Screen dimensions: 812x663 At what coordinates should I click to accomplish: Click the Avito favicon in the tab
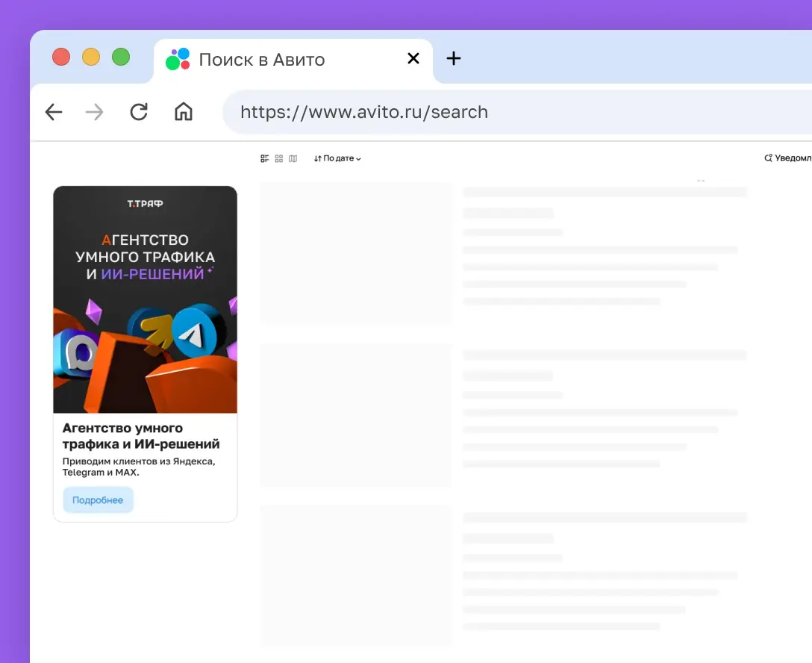point(178,59)
